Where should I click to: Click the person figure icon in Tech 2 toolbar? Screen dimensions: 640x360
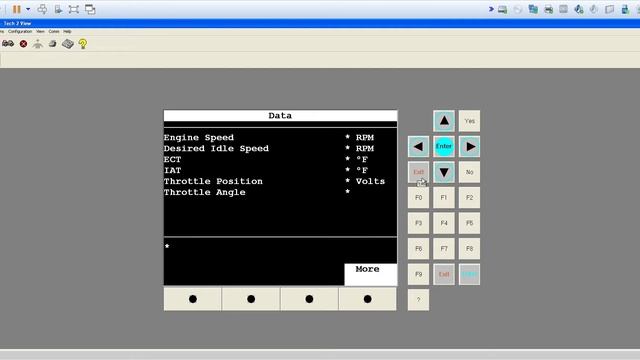[x=38, y=44]
